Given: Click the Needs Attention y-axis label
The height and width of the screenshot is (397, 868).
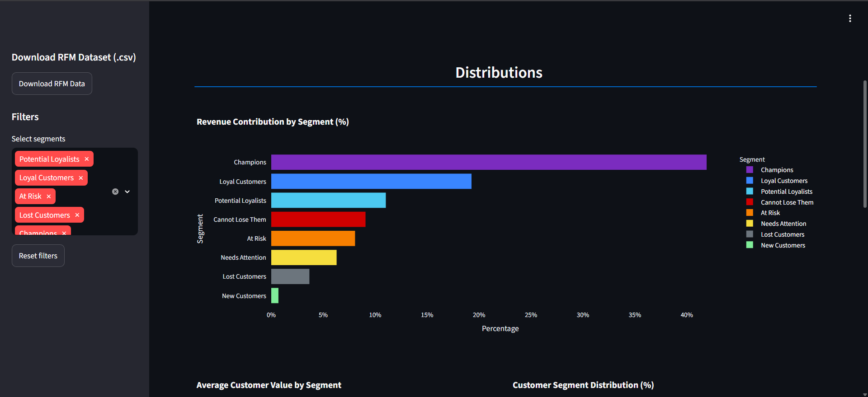Looking at the screenshot, I should pyautogui.click(x=243, y=257).
